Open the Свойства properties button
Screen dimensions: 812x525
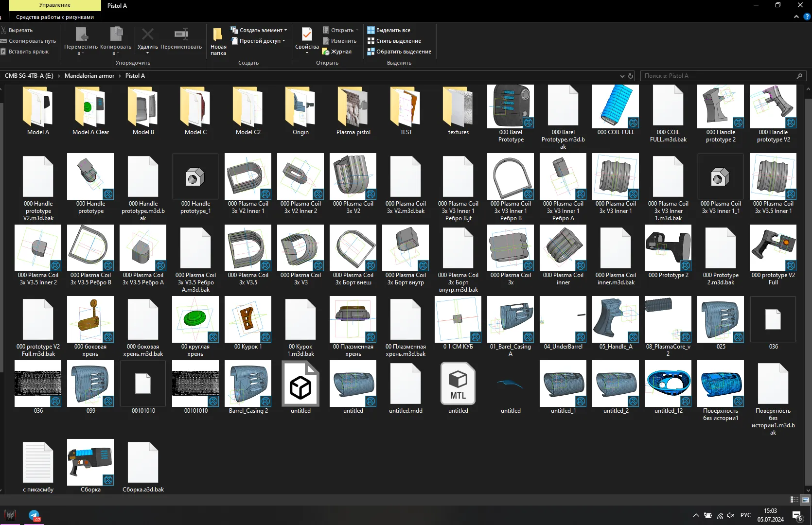click(x=307, y=41)
